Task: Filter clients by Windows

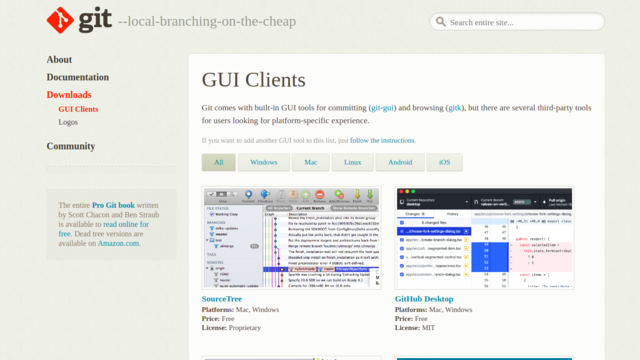Action: pyautogui.click(x=264, y=162)
